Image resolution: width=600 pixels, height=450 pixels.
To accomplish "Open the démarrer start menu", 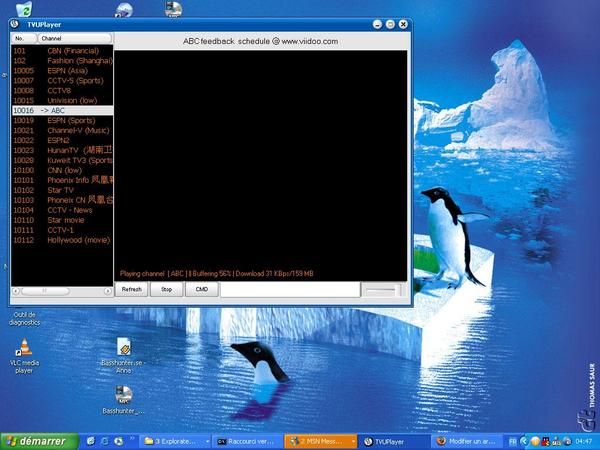I will (x=39, y=442).
